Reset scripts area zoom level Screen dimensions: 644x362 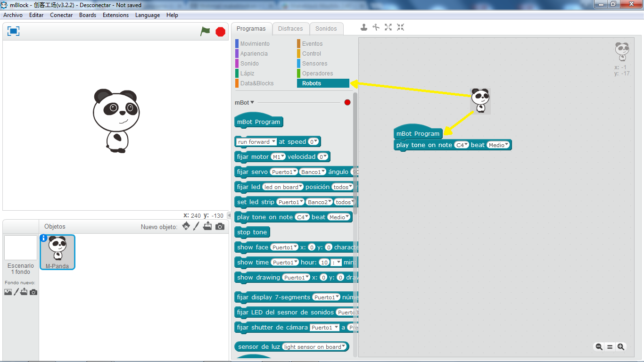pos(610,347)
